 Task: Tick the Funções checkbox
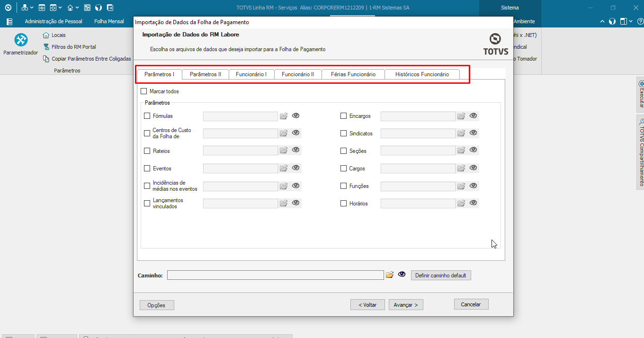tap(344, 186)
